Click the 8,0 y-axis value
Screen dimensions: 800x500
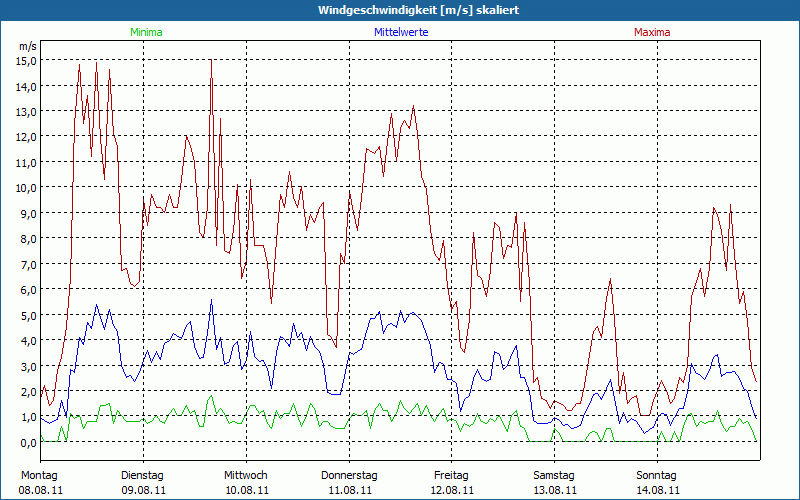tap(30, 239)
